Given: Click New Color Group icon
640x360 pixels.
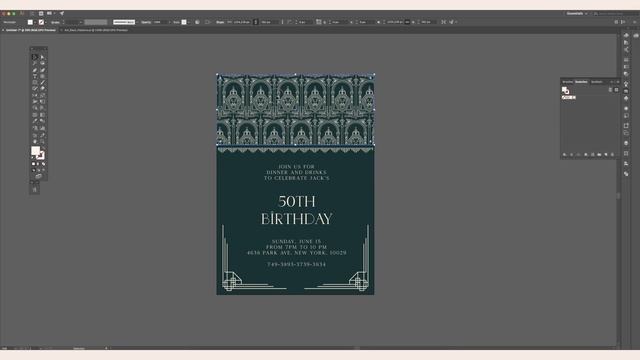Looking at the screenshot, I should pos(600,155).
